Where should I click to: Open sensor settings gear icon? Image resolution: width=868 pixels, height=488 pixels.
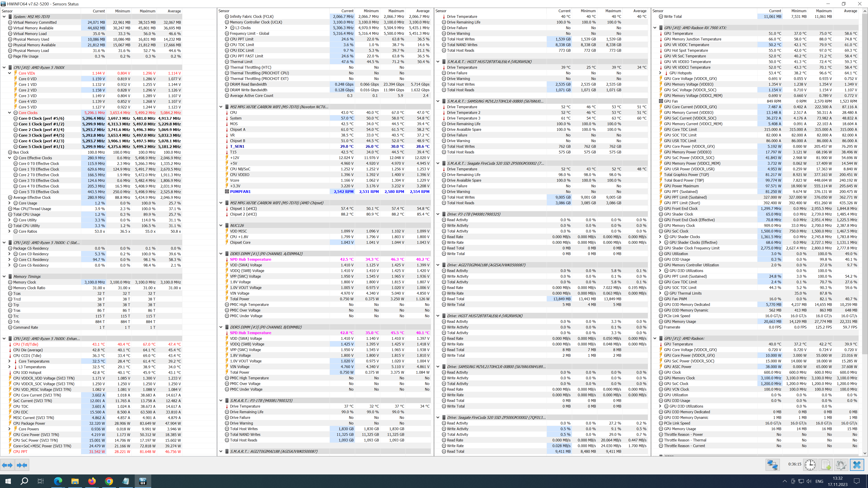pyautogui.click(x=841, y=465)
